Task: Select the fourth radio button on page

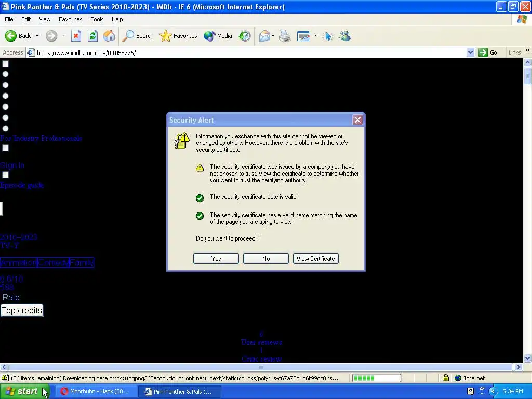Action: click(x=5, y=107)
